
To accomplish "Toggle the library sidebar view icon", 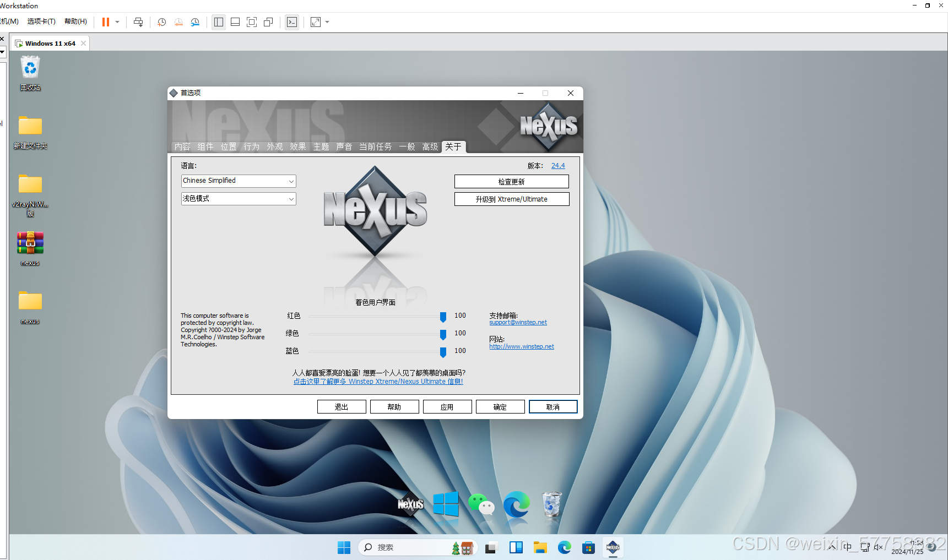I will coord(219,22).
